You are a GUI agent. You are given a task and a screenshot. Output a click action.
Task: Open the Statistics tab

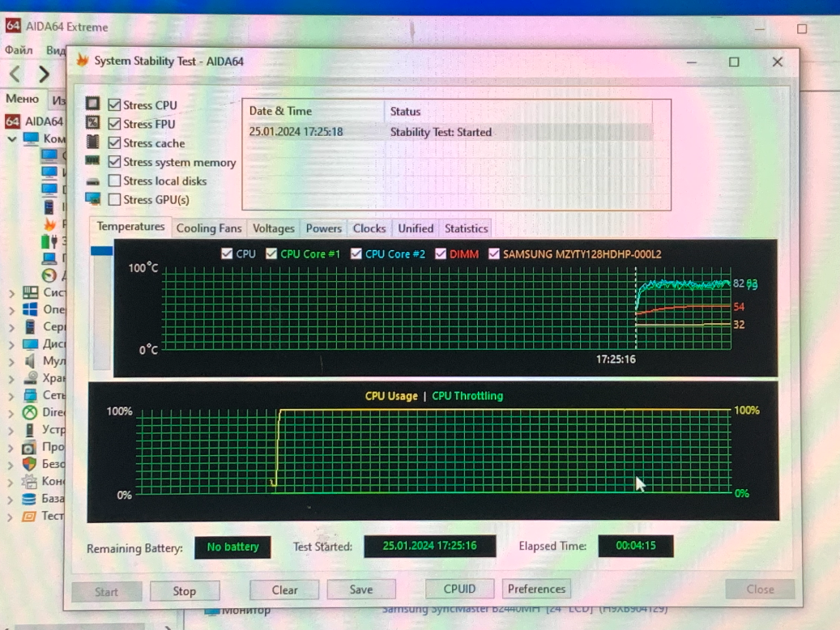466,228
